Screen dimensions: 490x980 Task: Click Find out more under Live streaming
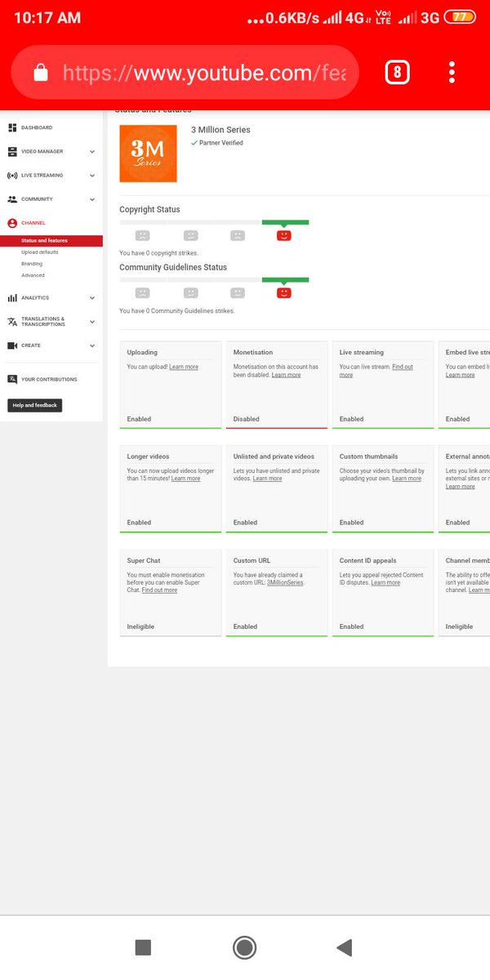click(x=376, y=371)
